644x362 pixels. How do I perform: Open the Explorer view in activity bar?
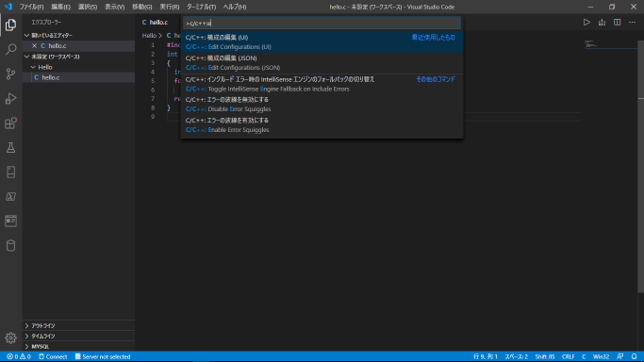click(x=10, y=25)
